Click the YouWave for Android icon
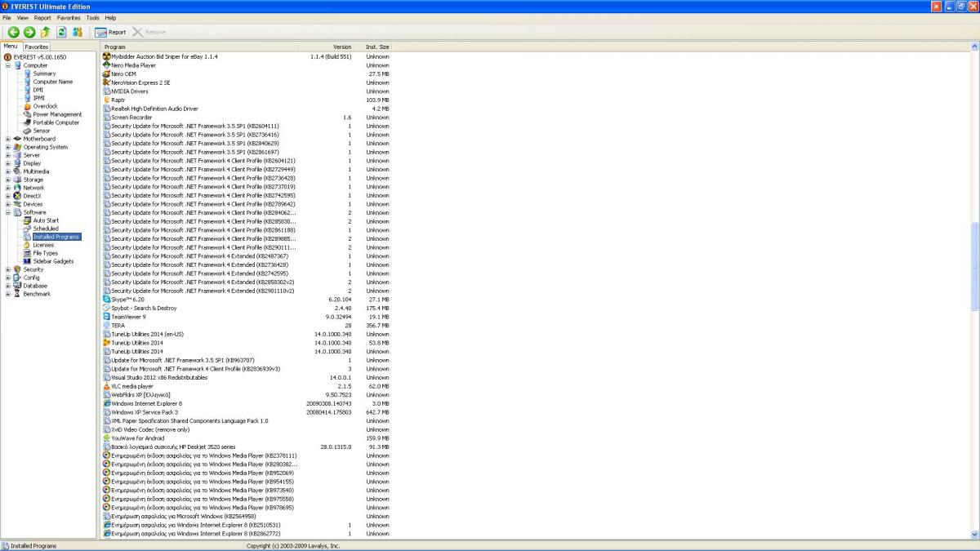This screenshot has width=980, height=551. click(x=106, y=438)
